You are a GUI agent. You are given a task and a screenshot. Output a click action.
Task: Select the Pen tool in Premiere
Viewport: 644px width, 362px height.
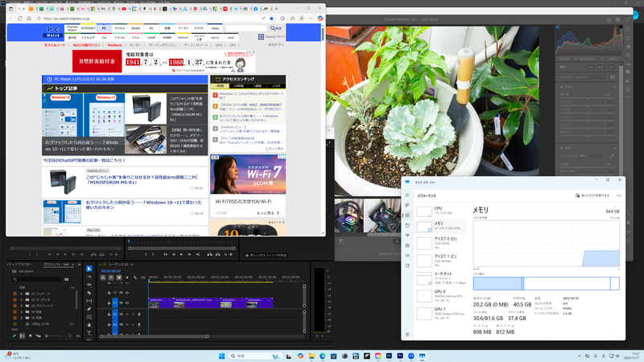click(89, 309)
